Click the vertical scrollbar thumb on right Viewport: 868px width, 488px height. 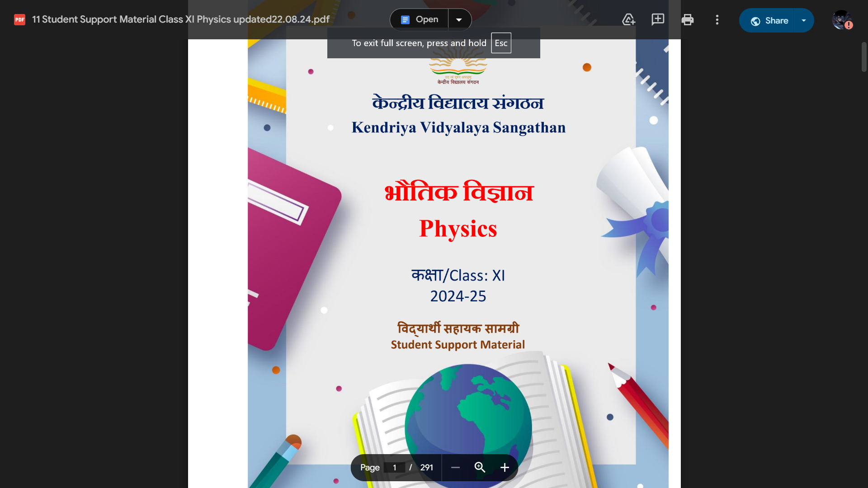[x=864, y=57]
